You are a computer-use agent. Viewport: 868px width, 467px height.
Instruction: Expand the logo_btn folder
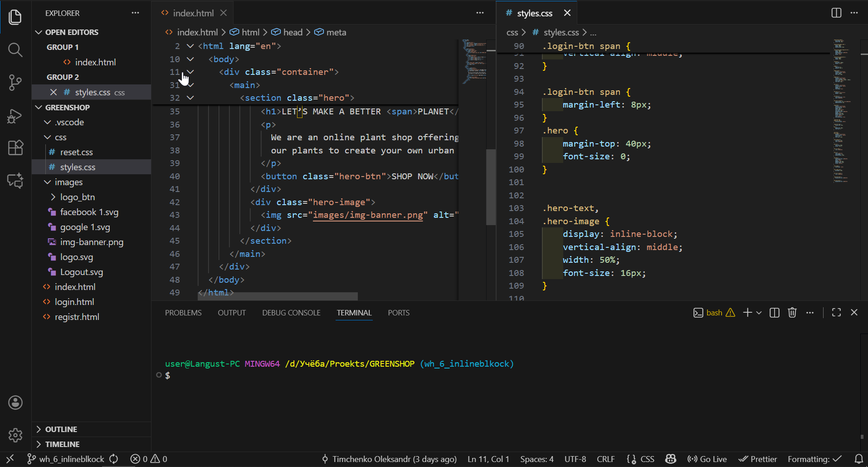pos(77,197)
